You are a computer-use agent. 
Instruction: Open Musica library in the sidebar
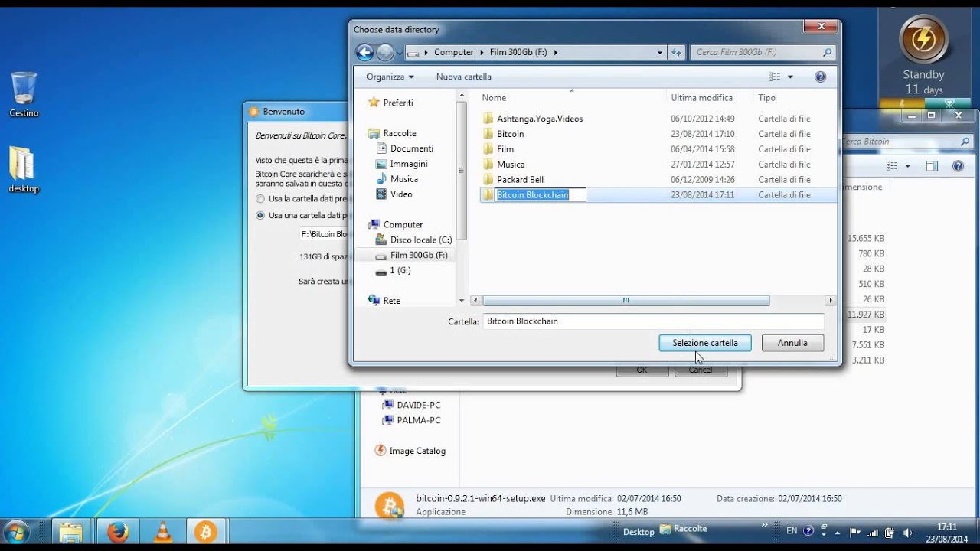tap(403, 179)
